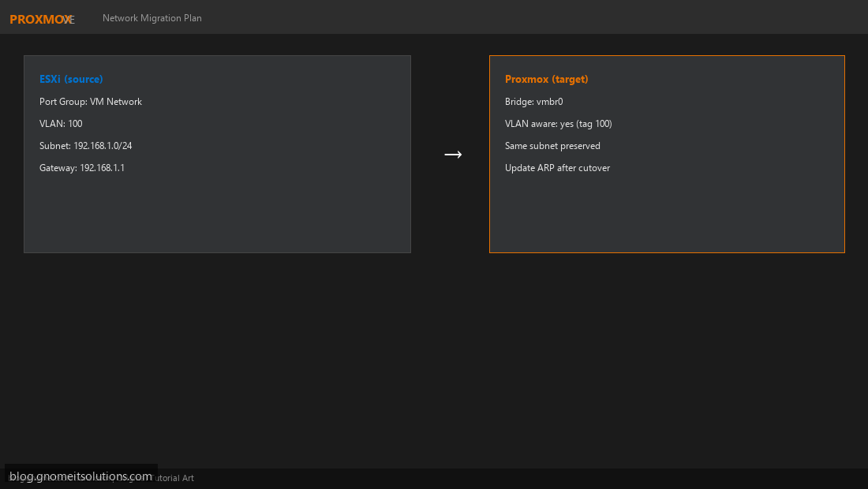Select the Network Migration Plan title
Screen dimensions: 868x489
[152, 18]
